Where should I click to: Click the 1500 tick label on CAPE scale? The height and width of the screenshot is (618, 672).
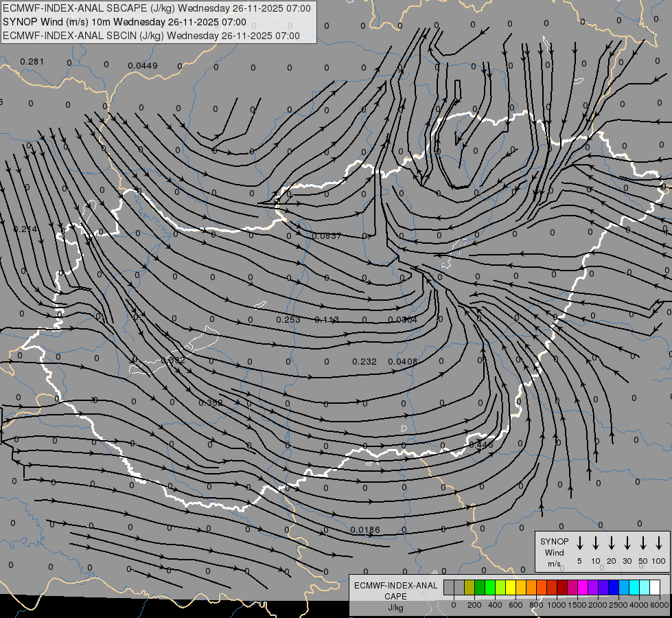click(x=577, y=605)
